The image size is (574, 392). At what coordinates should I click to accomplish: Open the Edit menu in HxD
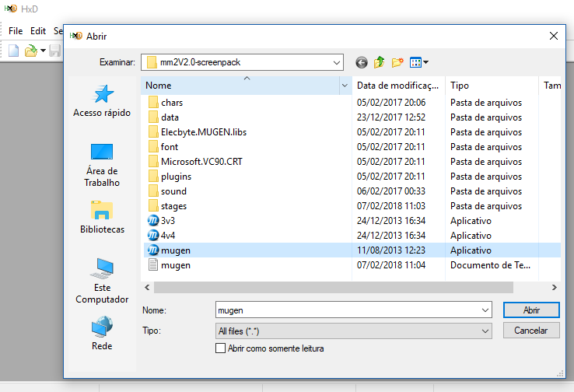point(38,31)
